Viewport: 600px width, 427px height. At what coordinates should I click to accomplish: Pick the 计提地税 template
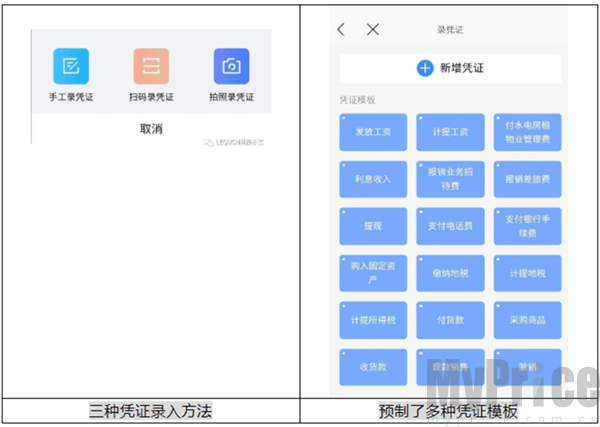click(528, 273)
